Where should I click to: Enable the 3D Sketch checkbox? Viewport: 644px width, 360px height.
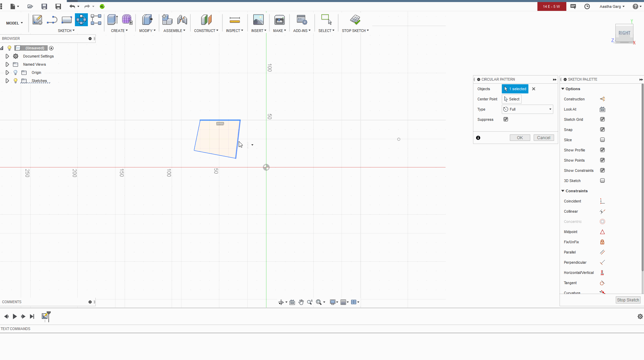[x=602, y=181]
